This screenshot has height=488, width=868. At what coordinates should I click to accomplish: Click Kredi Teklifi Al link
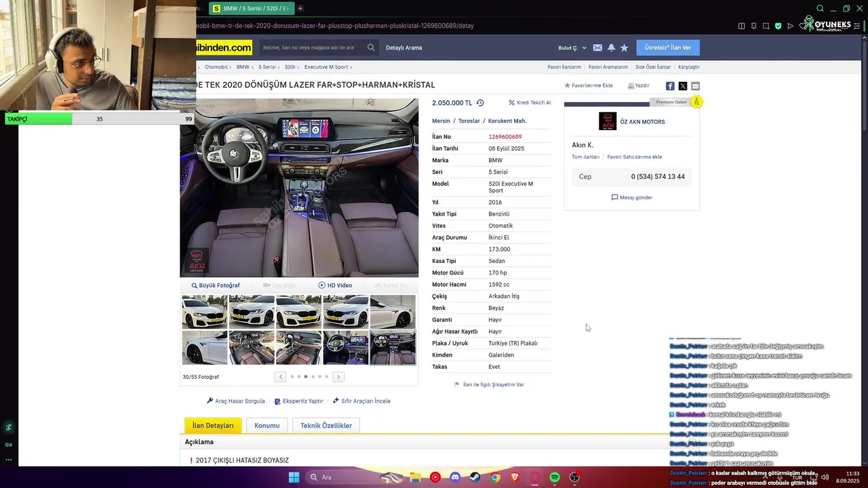(530, 103)
